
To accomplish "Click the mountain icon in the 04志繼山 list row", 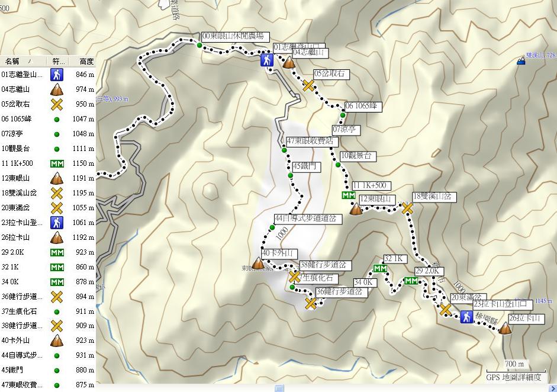I will tap(56, 89).
